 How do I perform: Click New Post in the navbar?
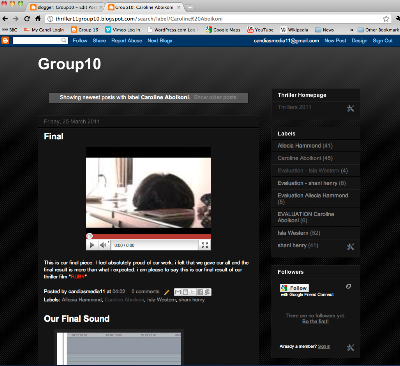(x=335, y=41)
